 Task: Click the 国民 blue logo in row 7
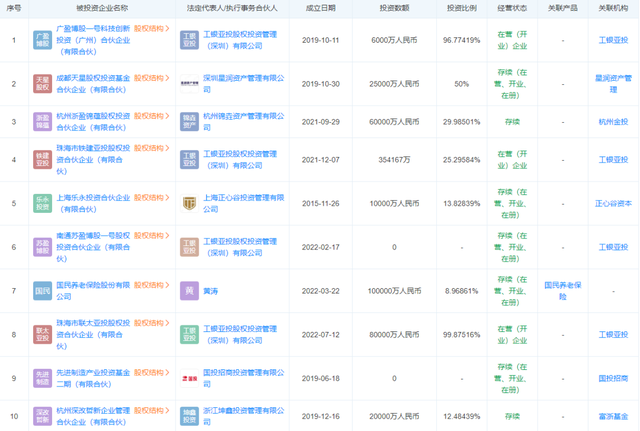tap(42, 291)
